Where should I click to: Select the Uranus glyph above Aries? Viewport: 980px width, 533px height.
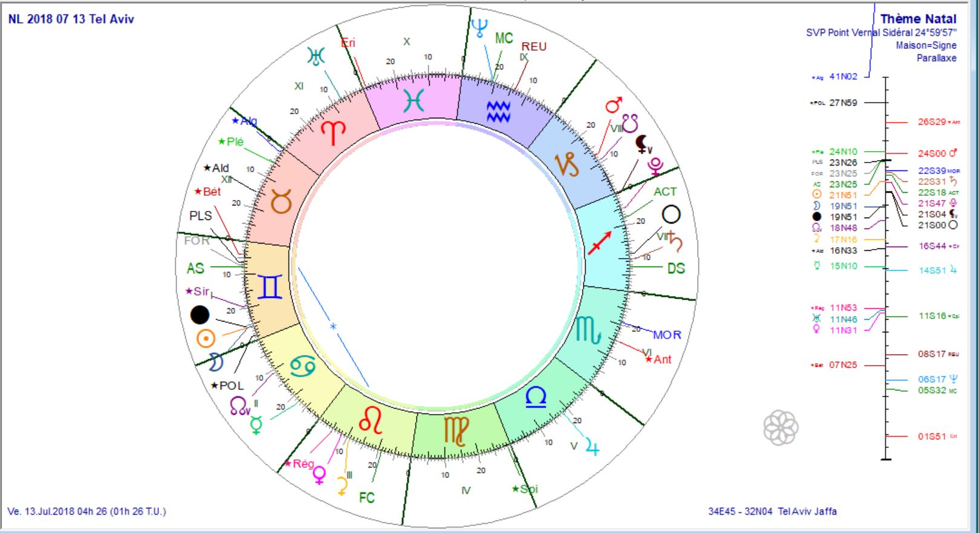tap(316, 57)
